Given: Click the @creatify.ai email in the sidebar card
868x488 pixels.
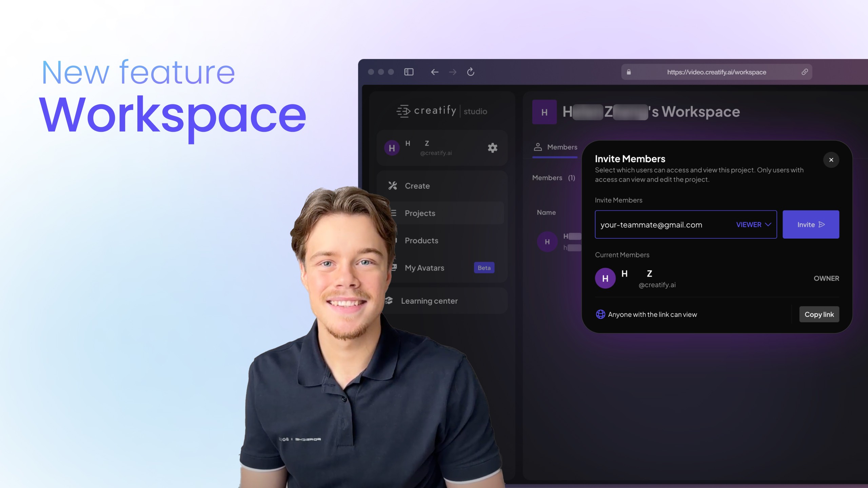Looking at the screenshot, I should [436, 153].
